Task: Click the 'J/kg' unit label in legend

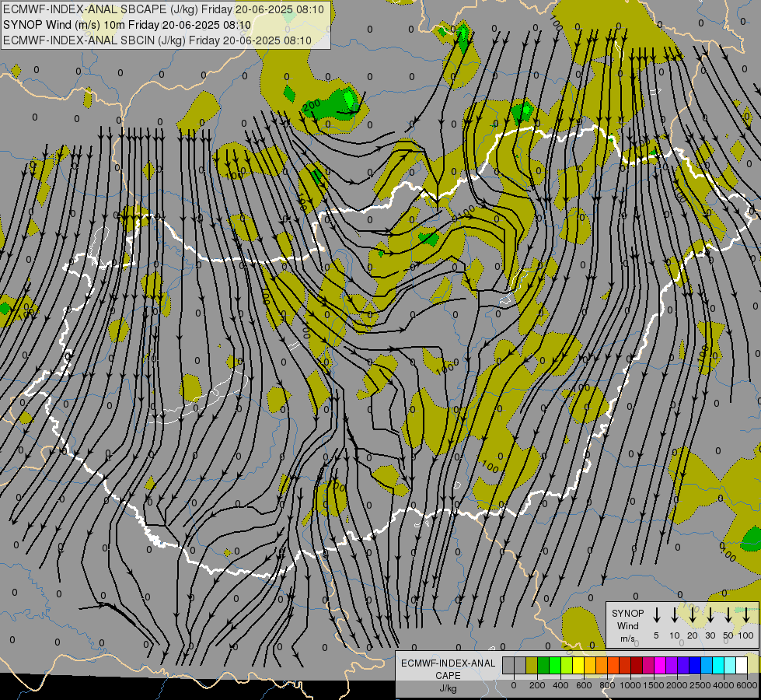Action: tap(448, 688)
